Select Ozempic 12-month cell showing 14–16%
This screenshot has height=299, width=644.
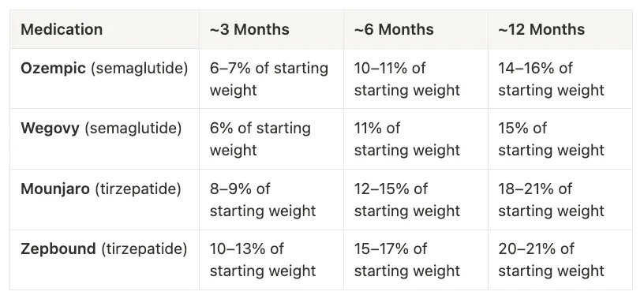[551, 79]
